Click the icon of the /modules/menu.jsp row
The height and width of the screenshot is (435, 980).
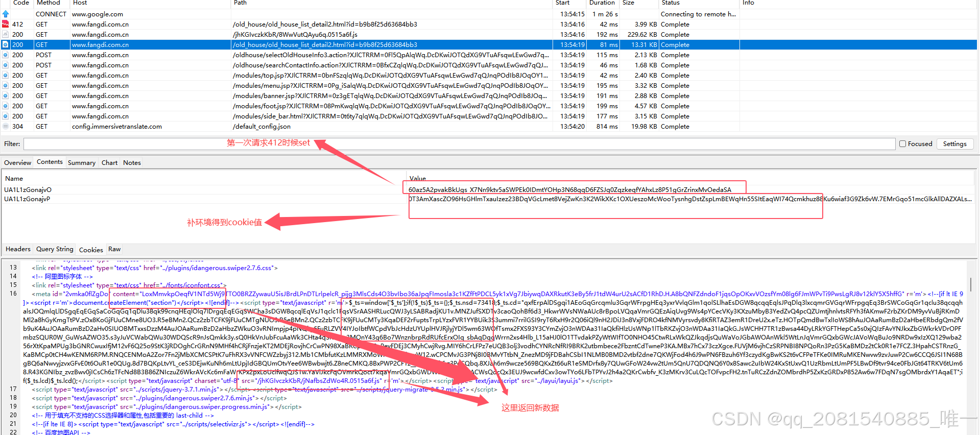click(x=5, y=85)
